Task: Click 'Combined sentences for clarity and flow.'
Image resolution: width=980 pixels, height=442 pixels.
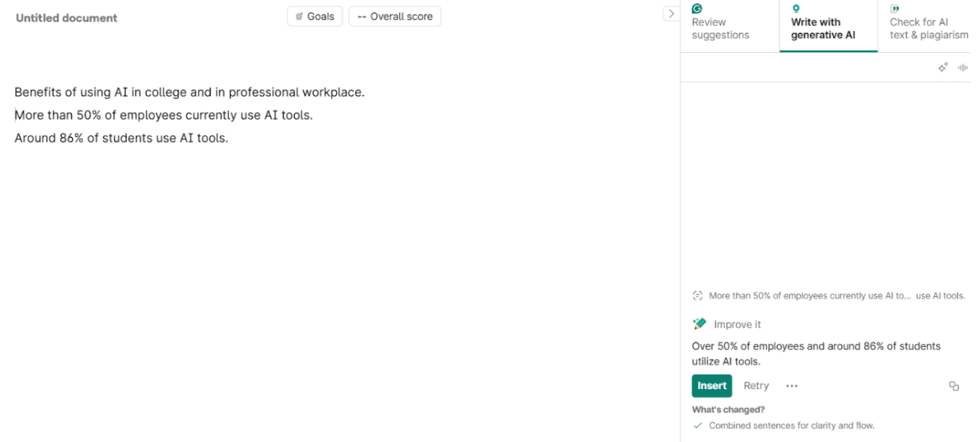Action: (x=791, y=425)
